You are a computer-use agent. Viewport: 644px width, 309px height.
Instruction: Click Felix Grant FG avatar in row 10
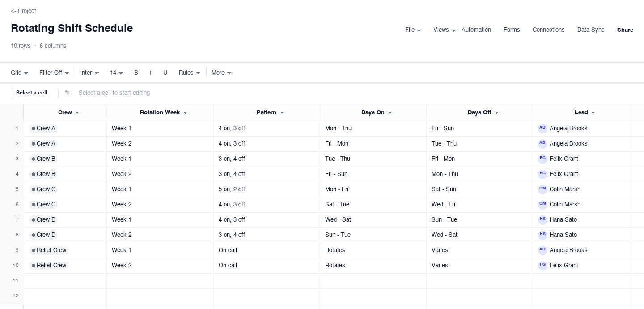click(x=542, y=266)
